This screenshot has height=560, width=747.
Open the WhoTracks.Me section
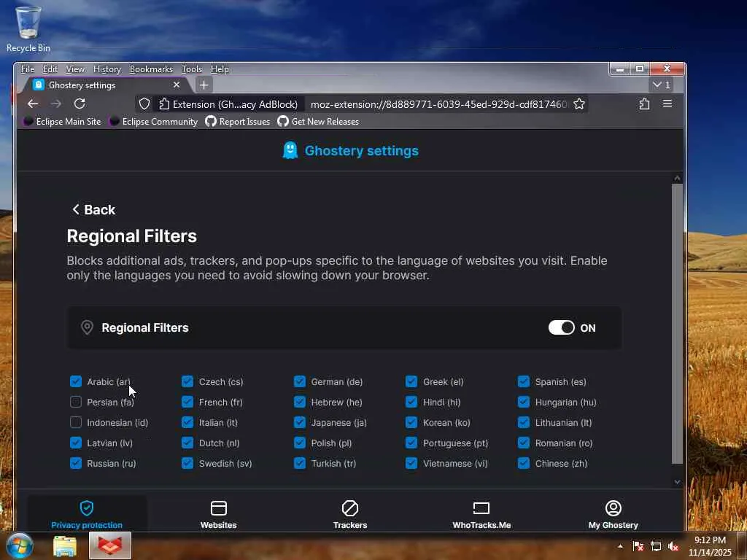[481, 514]
